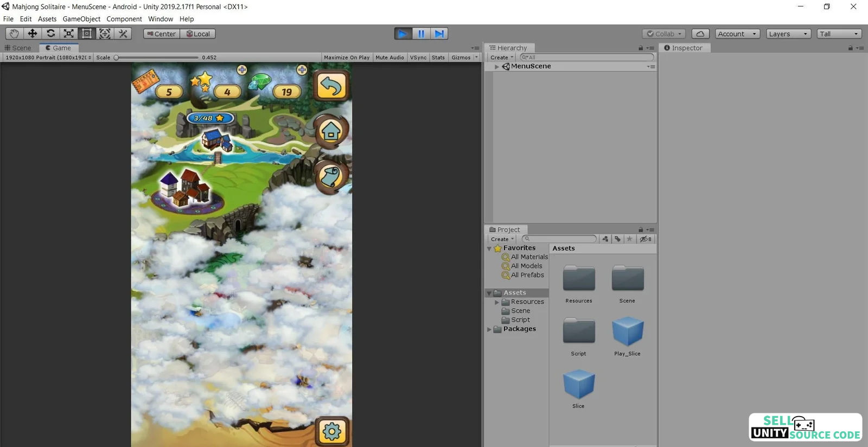
Task: Open the Hierarchy Create dropdown
Action: tap(502, 58)
